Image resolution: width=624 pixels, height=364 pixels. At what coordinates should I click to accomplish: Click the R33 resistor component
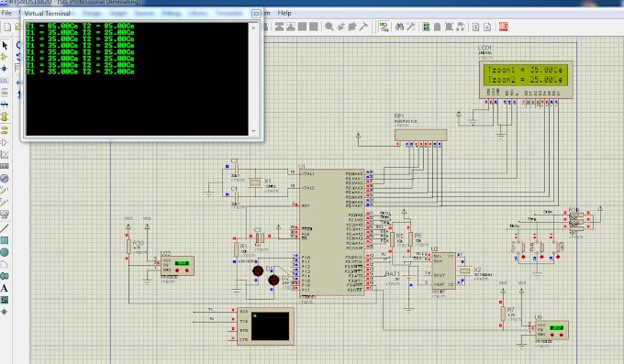tap(128, 247)
